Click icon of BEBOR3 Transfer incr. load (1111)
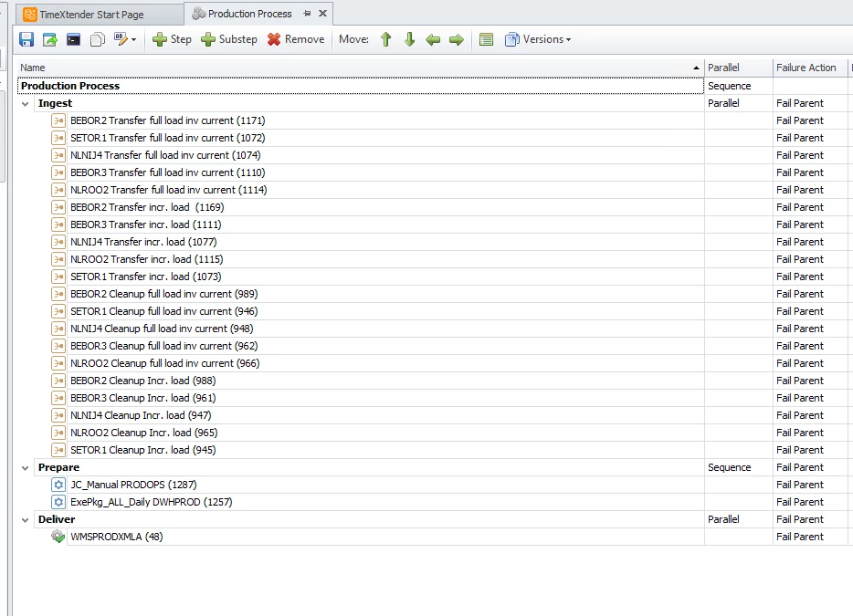The image size is (853, 616). click(58, 225)
